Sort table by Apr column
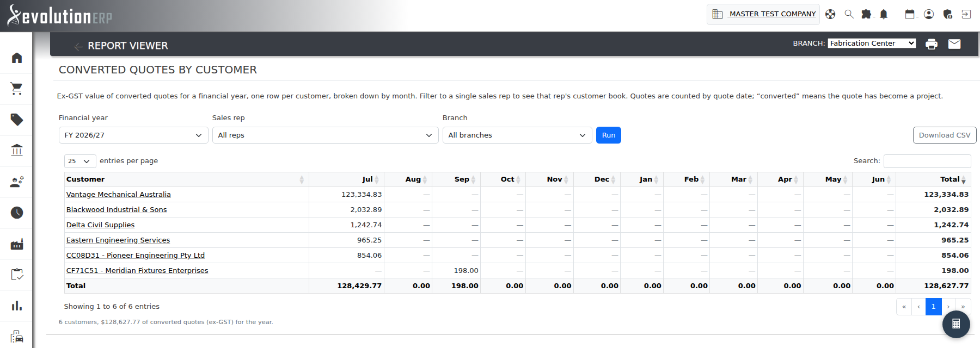The image size is (980, 348). point(780,179)
